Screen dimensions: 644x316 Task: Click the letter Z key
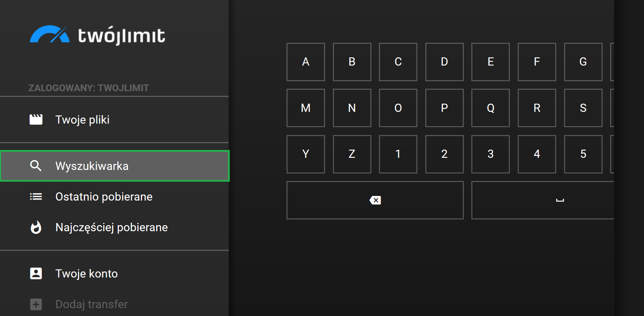352,154
